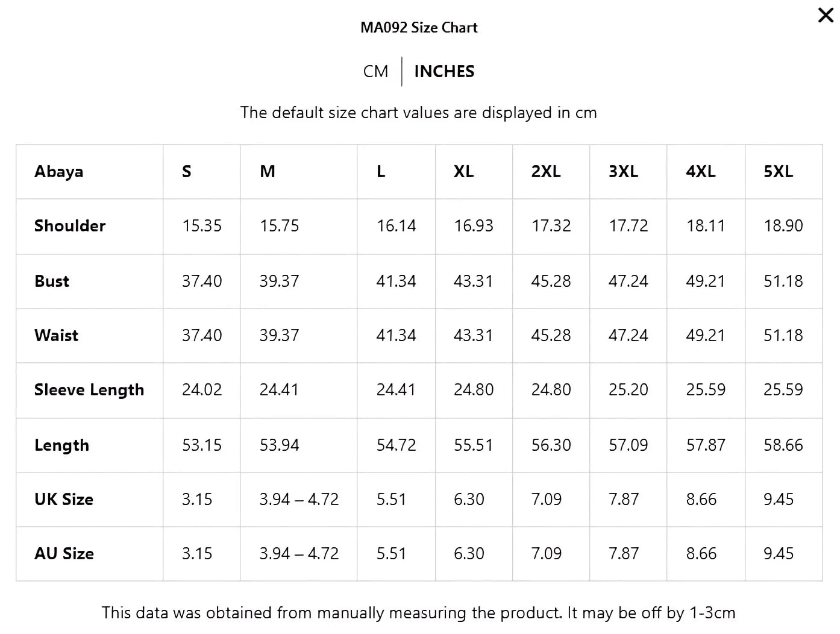840x634 pixels.
Task: Click the 3XL size column header
Action: 623,172
